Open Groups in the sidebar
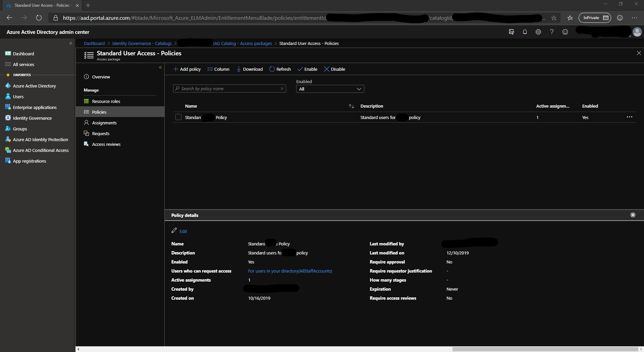This screenshot has height=352, width=644. 20,129
